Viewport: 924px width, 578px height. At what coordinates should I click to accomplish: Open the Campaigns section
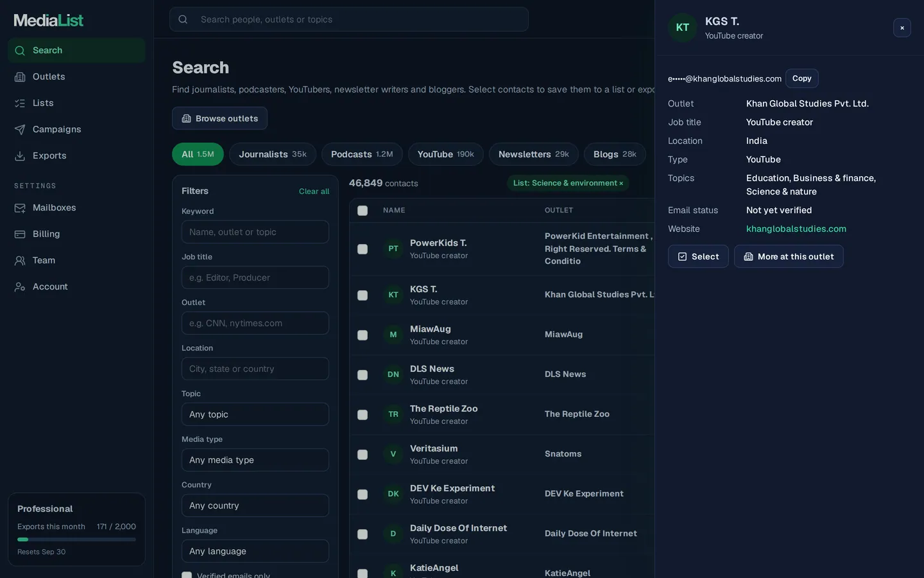pyautogui.click(x=76, y=129)
